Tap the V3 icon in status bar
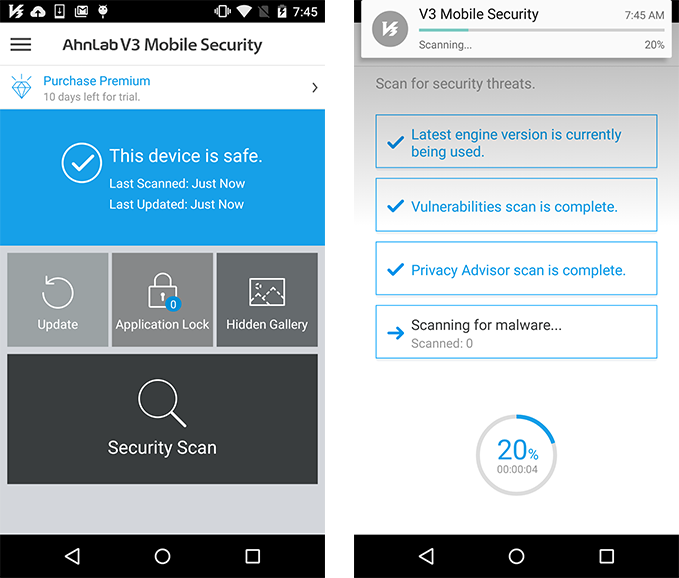Viewport: 679px width, 578px height. [16, 11]
